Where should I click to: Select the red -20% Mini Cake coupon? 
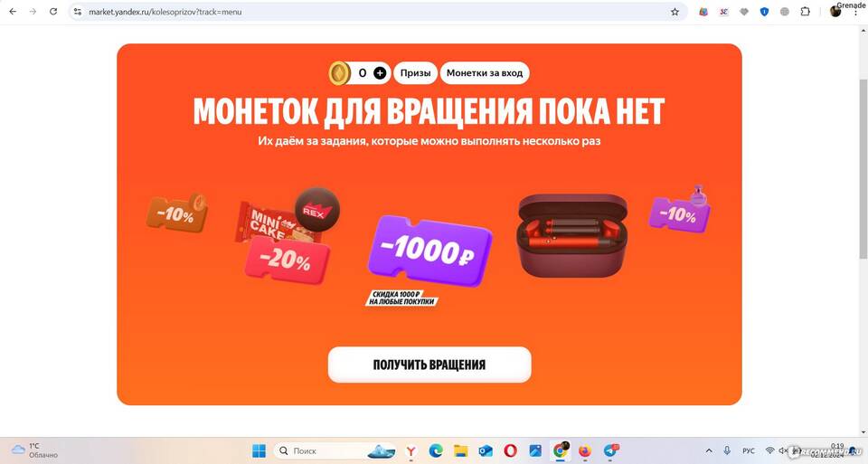pyautogui.click(x=288, y=259)
